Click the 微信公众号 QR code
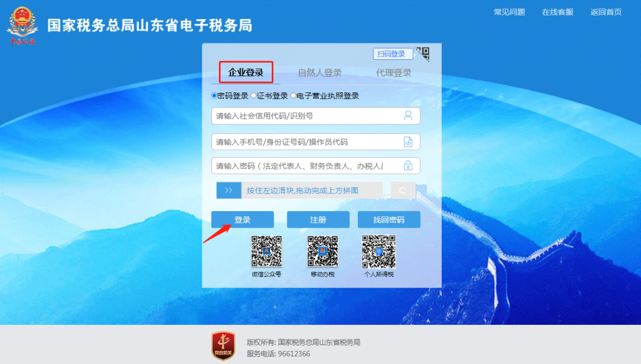 click(266, 251)
